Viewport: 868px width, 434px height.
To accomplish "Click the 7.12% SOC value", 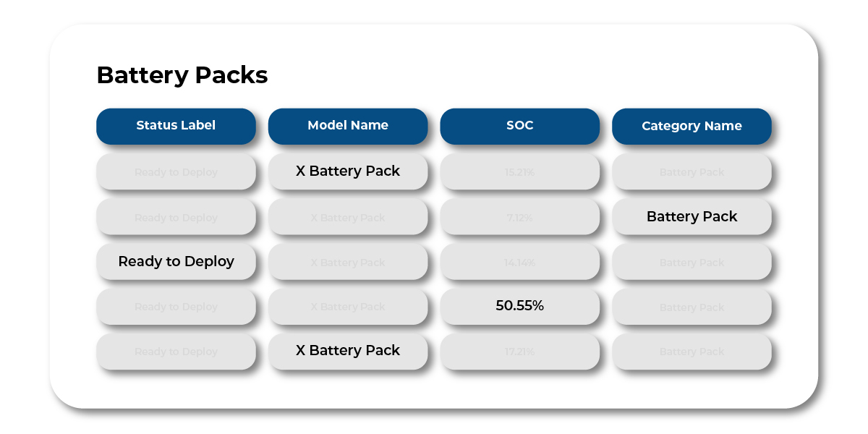I will pos(519,217).
